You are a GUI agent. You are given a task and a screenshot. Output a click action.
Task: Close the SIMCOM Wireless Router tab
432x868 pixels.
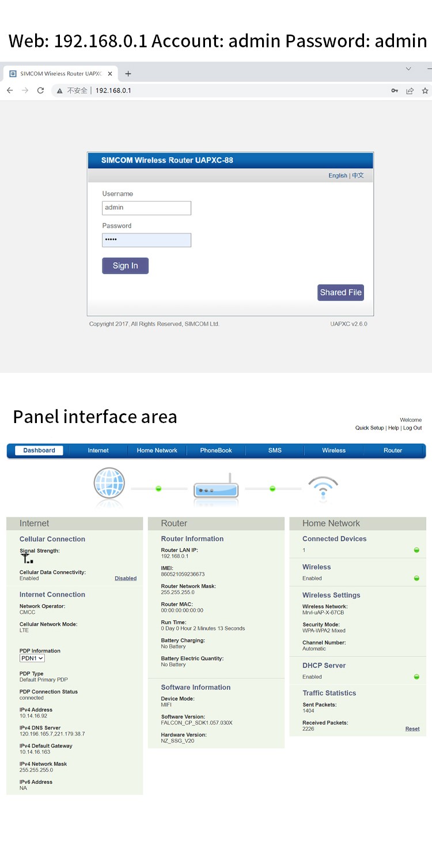click(110, 74)
